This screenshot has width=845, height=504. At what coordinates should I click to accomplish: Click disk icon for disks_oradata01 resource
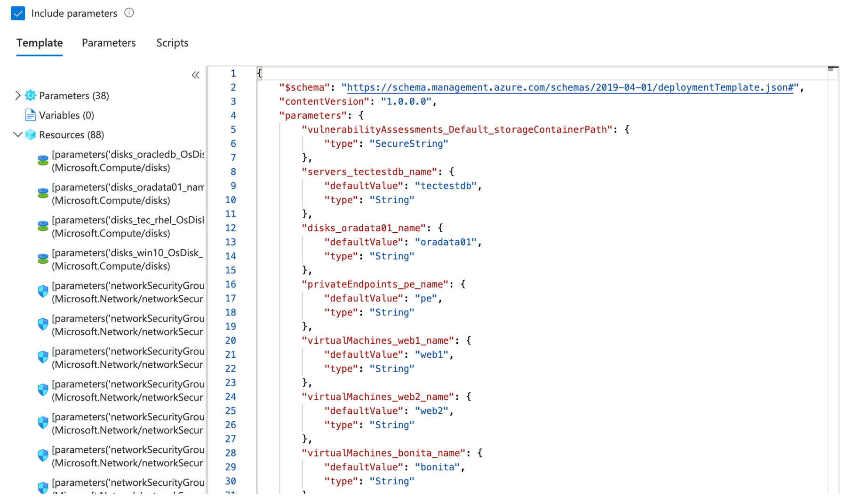[x=43, y=194]
